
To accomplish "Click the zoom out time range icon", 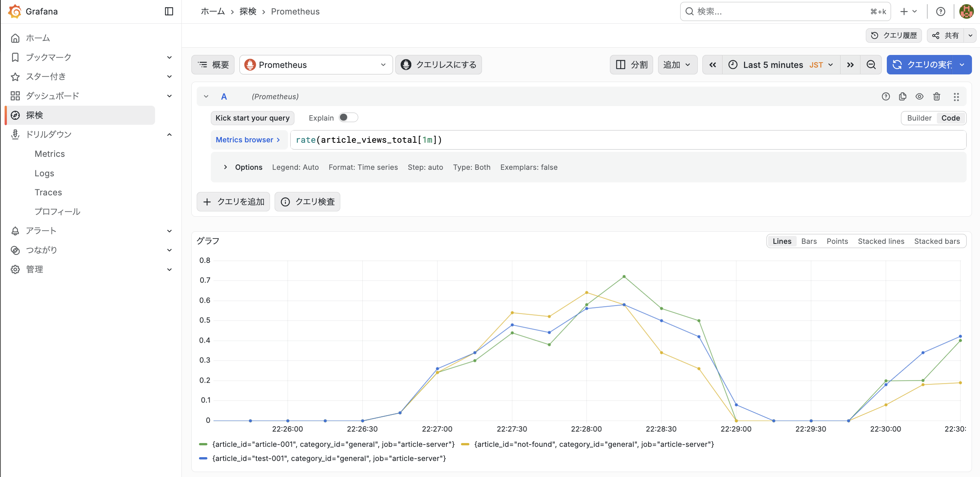I will [x=871, y=65].
